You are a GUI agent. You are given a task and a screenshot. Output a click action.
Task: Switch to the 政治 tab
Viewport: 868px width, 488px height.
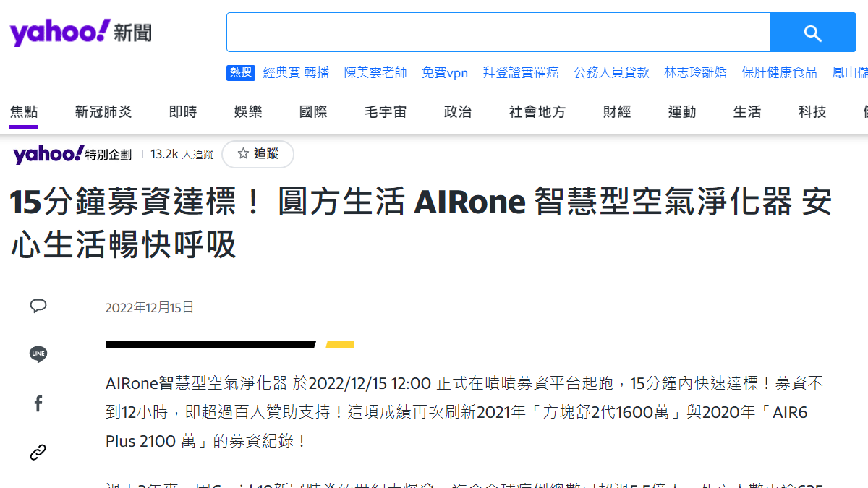[458, 112]
